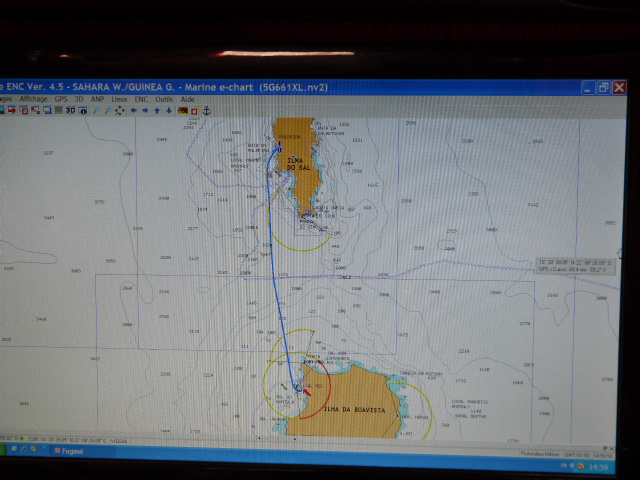640x480 pixels.
Task: Click the taskbar clock showing 14:59
Action: [x=598, y=467]
